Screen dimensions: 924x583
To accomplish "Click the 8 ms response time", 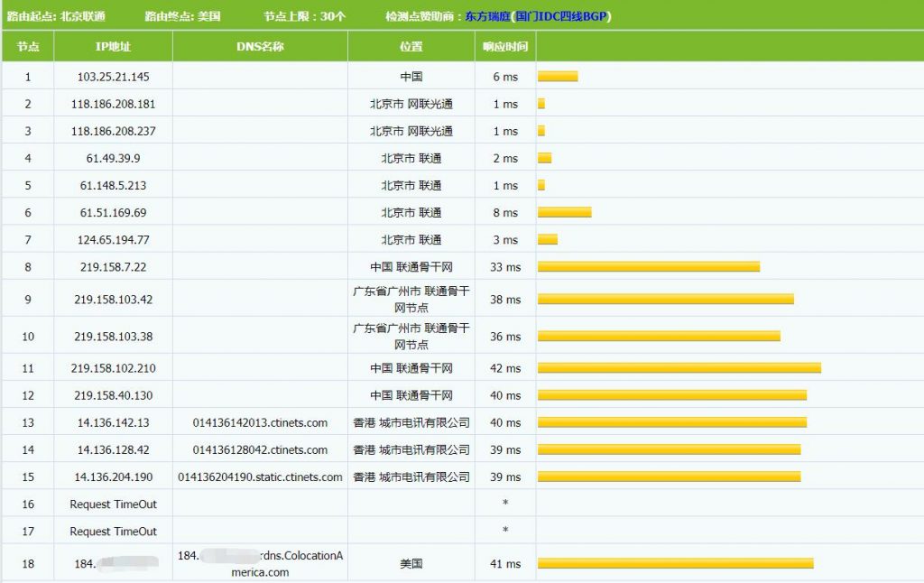I will (x=505, y=213).
